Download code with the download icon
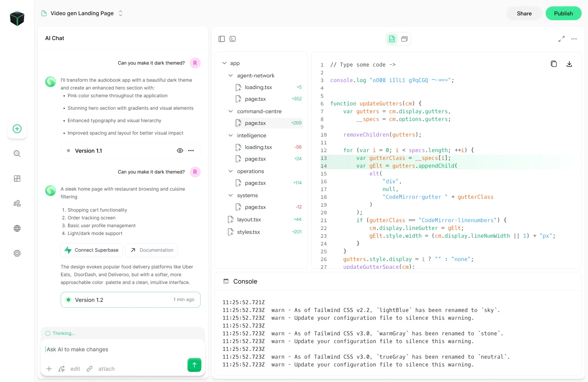This screenshot has width=588, height=382. pos(569,64)
